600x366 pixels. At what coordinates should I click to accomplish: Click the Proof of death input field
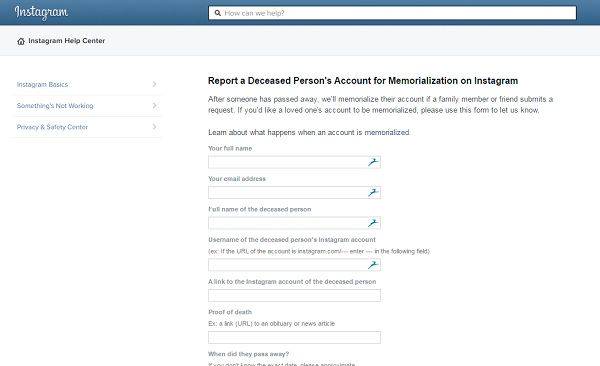[294, 337]
